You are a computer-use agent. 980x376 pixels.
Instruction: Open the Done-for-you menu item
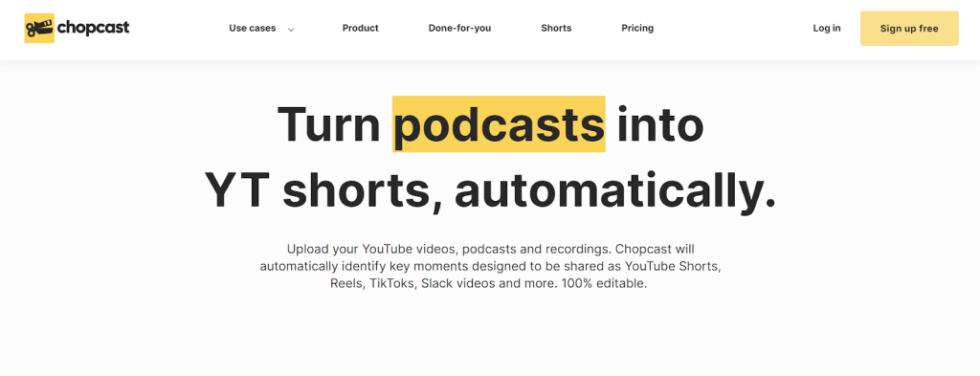(x=460, y=28)
